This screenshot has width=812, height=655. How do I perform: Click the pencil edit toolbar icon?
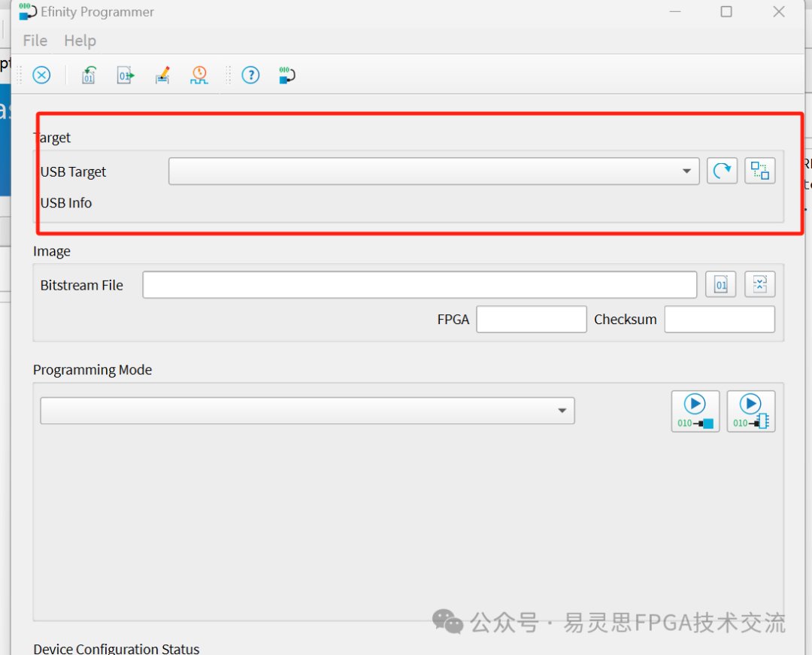coord(162,75)
